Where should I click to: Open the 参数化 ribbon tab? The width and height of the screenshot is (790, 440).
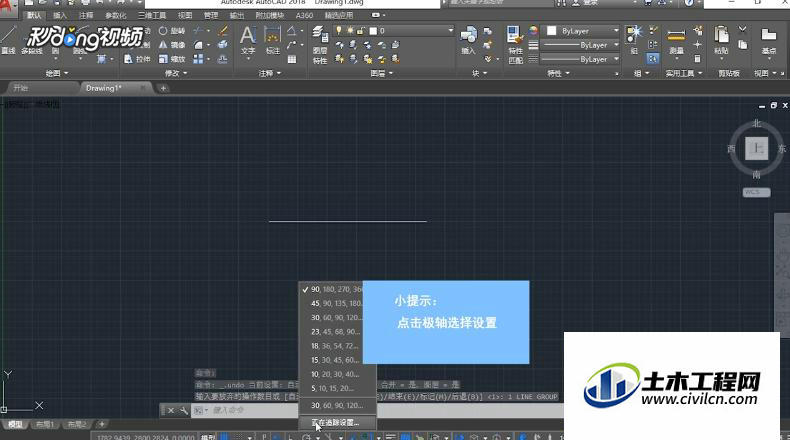[x=116, y=16]
